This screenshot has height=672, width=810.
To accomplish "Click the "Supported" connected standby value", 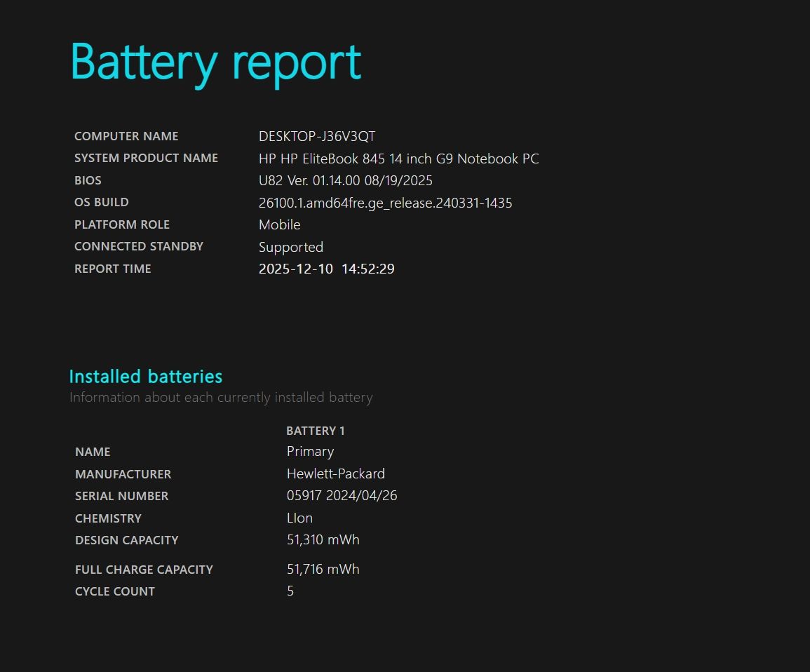I will coord(290,247).
